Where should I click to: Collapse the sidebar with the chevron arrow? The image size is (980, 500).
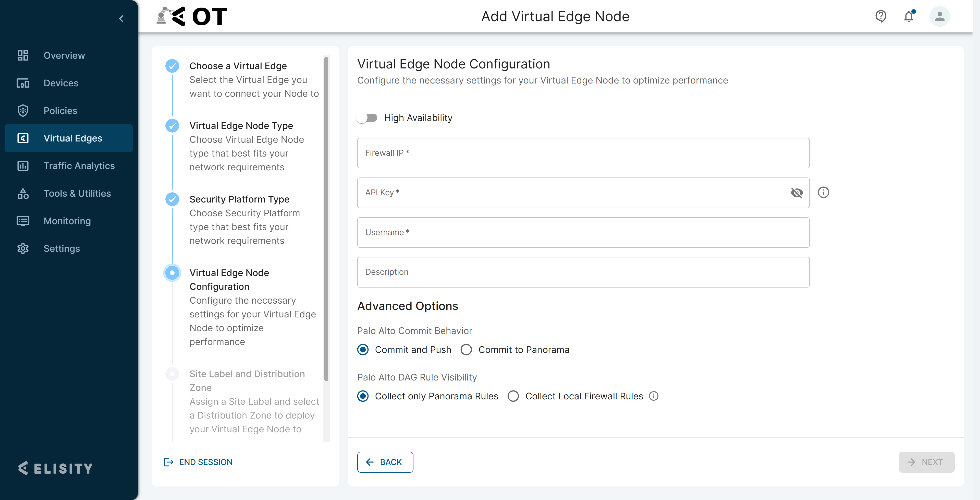point(121,18)
